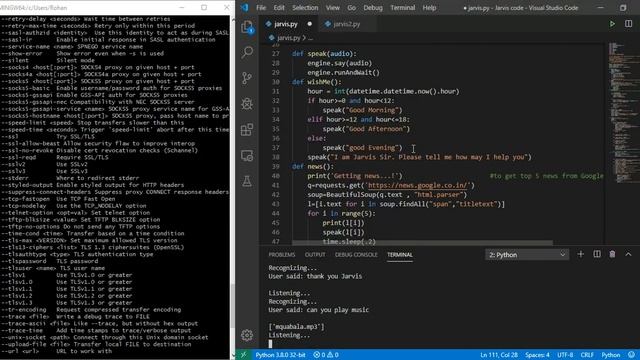The height and width of the screenshot is (360, 640).
Task: Click '--ssl-reqd' line in MINGW64 window
Action: click(x=55, y=157)
